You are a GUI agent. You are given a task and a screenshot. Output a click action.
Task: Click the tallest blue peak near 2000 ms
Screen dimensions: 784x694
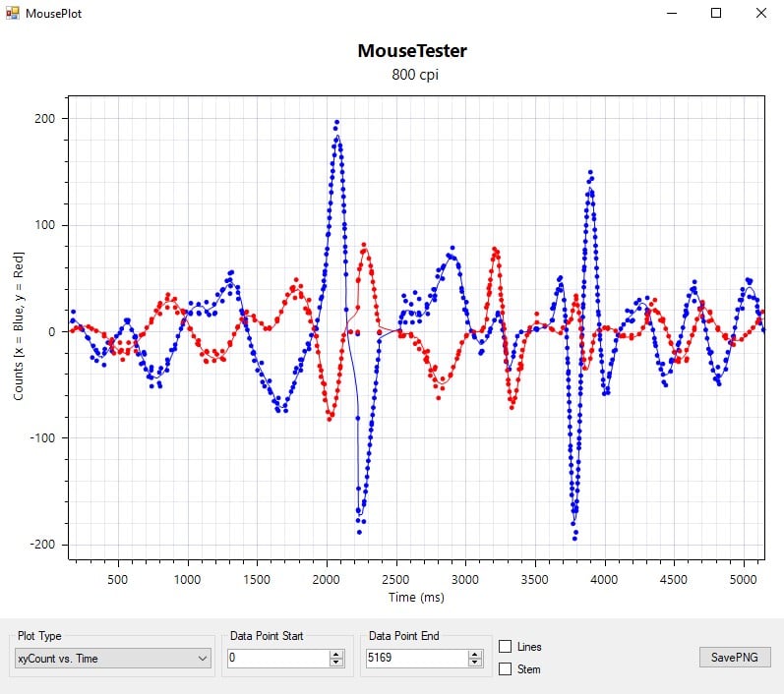click(336, 123)
